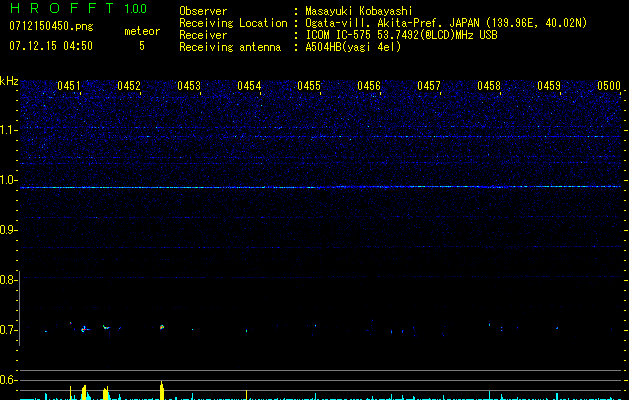This screenshot has height=400, width=629.
Task: Click the 1.1 frequency axis label
Action: coord(9,130)
